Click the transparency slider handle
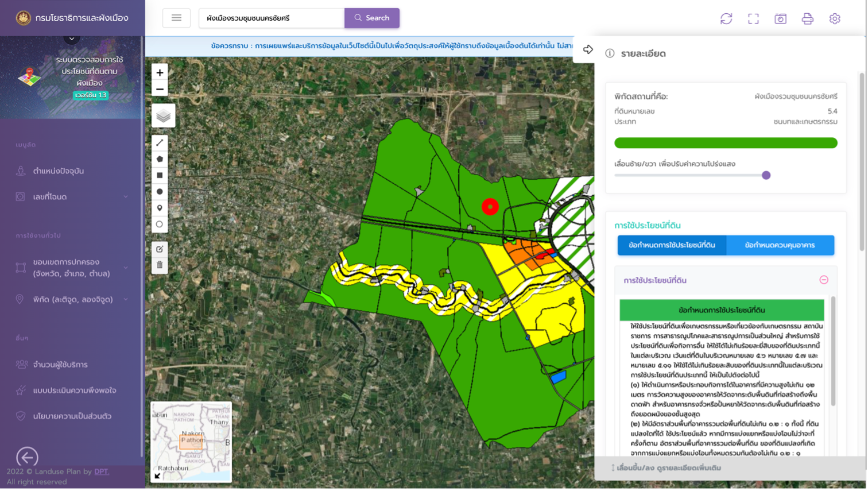Screen dimensions: 868x491 click(x=766, y=175)
